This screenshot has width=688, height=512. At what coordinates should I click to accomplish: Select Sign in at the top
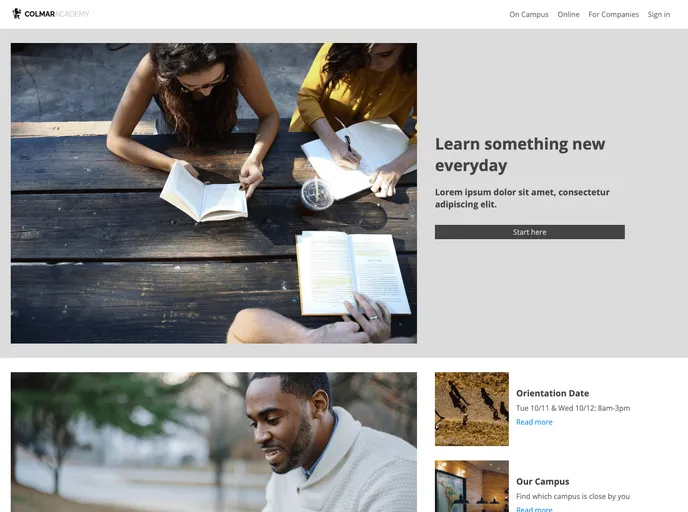coord(659,14)
